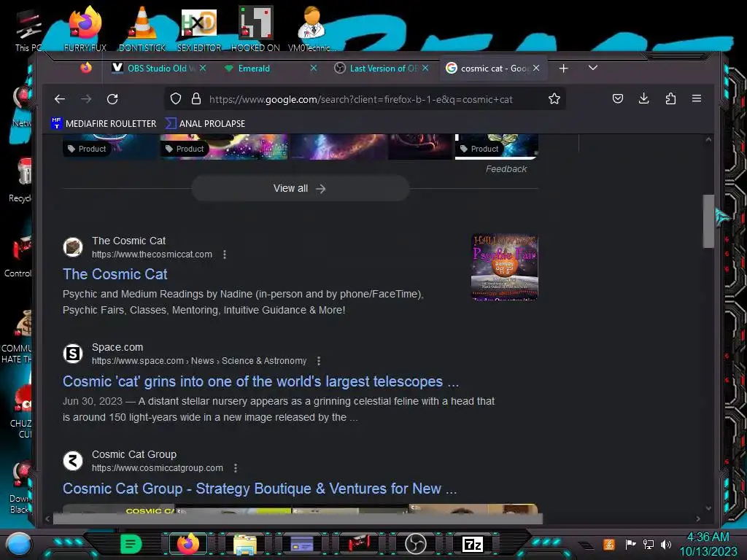The width and height of the screenshot is (747, 560).
Task: Click horizontal scrollbar right arrow
Action: click(698, 518)
